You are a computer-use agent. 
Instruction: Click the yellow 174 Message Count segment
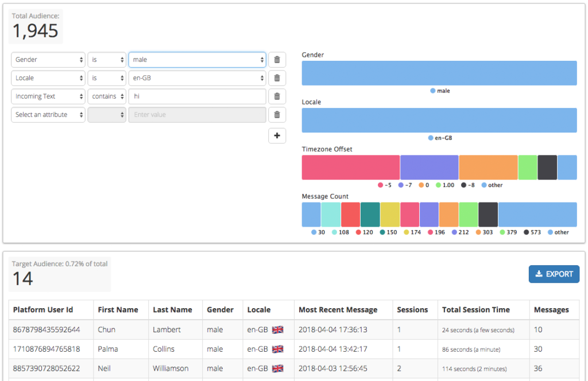(x=390, y=215)
